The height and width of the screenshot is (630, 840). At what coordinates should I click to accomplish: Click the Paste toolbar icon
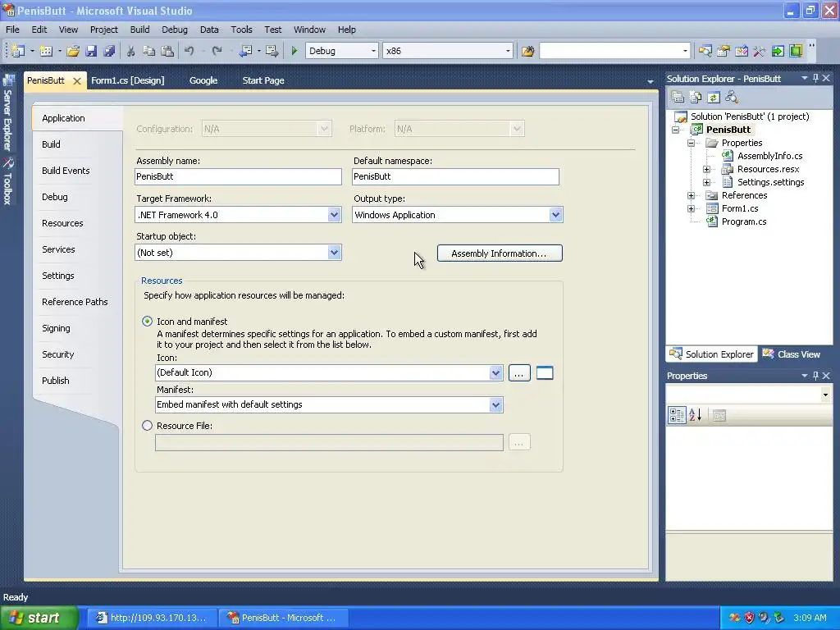167,51
